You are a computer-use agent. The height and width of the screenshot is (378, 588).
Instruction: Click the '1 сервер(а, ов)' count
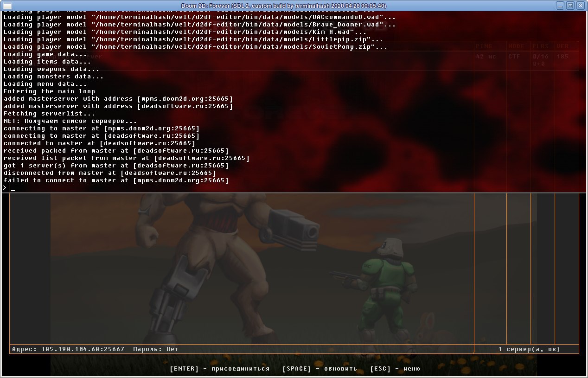coord(529,349)
